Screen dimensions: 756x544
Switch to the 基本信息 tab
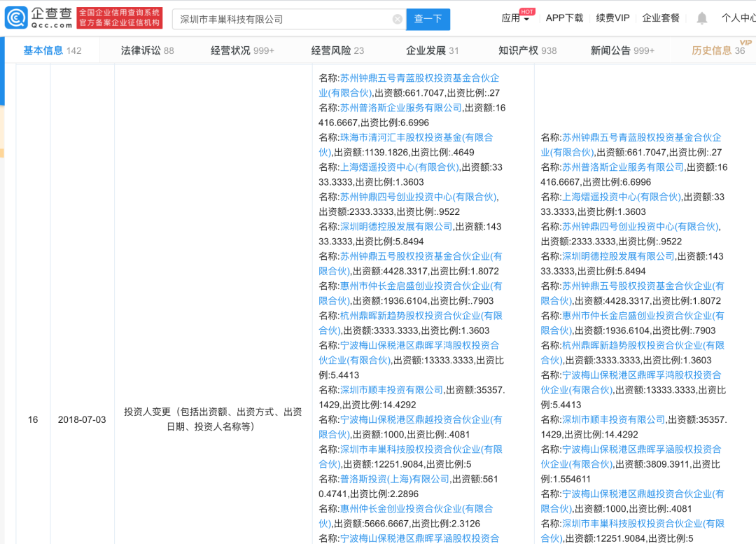point(52,50)
